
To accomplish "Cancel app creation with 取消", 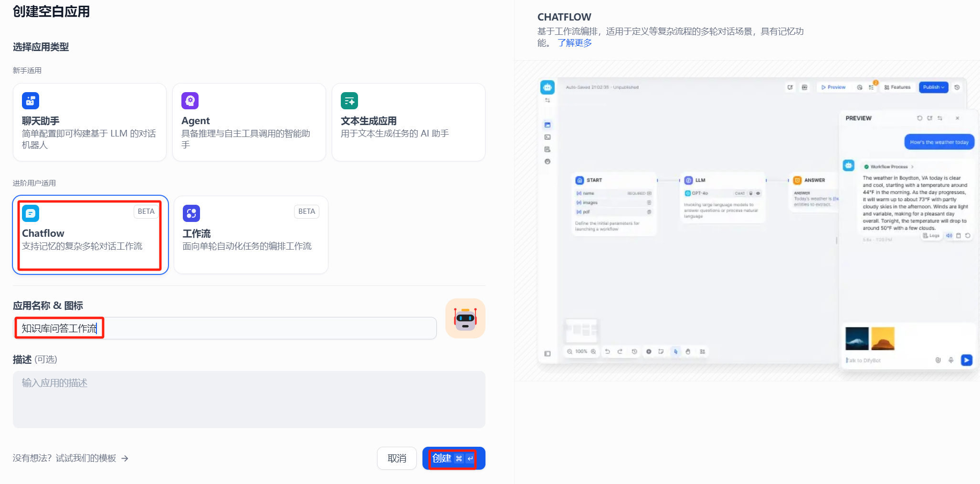I will [x=397, y=458].
